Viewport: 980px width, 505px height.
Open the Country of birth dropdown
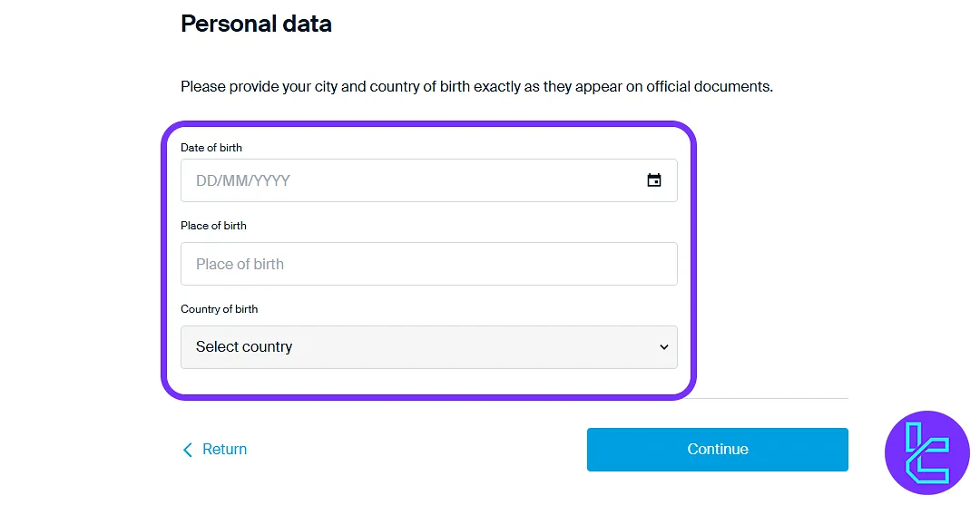428,347
